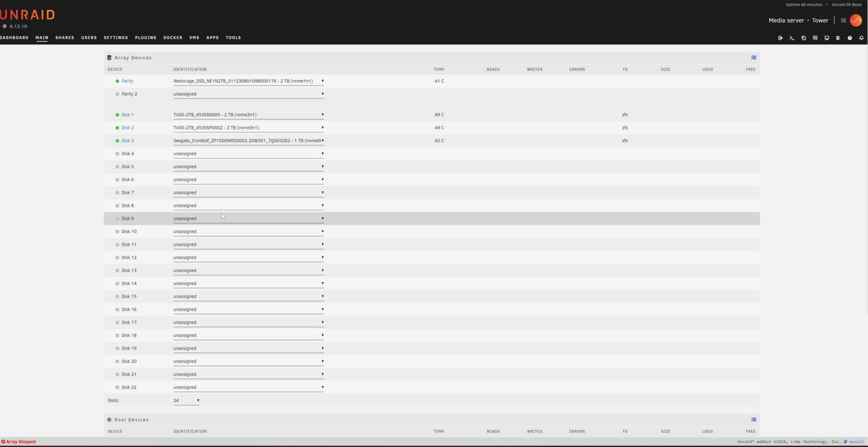This screenshot has height=447, width=868.
Task: Open the feedback icon
Action: point(815,38)
